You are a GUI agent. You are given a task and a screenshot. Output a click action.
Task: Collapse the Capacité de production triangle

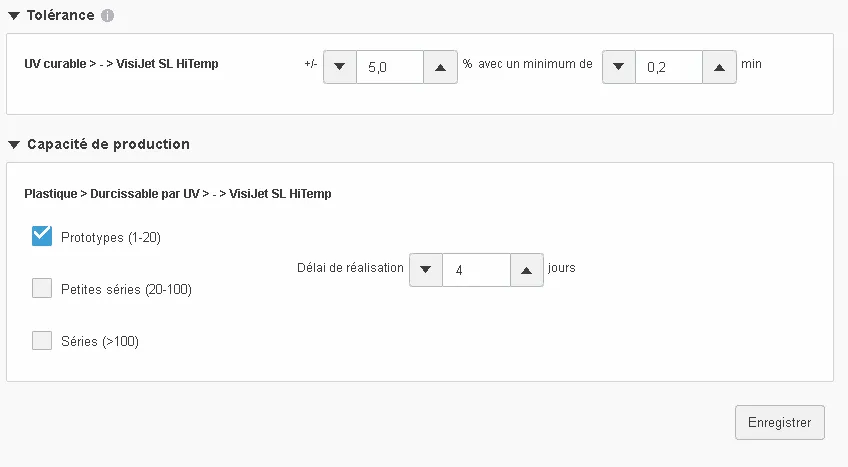pyautogui.click(x=13, y=144)
